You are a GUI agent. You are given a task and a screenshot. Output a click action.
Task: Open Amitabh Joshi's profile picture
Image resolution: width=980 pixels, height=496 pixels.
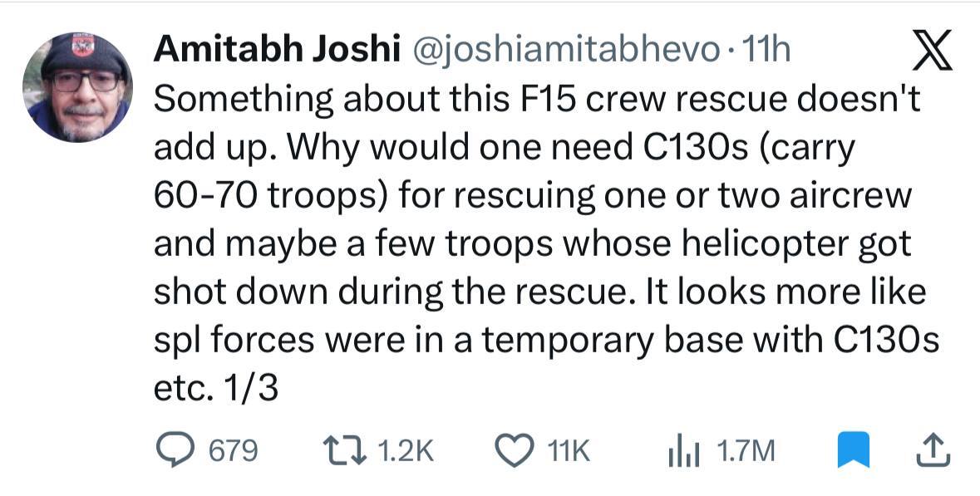click(x=77, y=87)
